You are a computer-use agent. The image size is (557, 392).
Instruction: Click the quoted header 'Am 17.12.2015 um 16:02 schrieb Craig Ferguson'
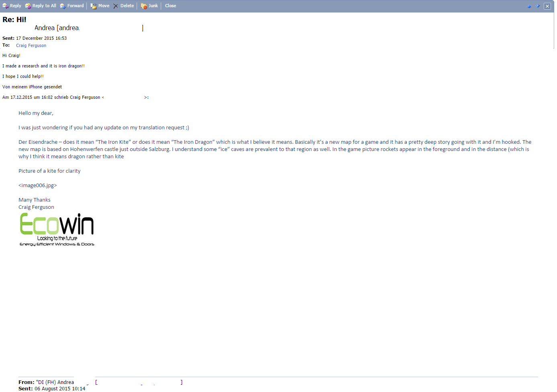click(x=51, y=97)
